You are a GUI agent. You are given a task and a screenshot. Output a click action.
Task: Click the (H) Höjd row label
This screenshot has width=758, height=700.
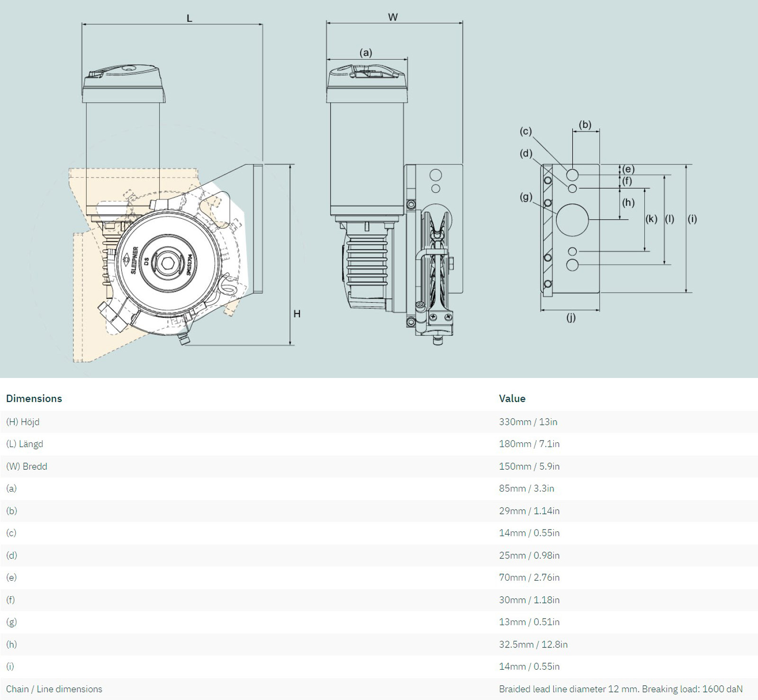23,422
